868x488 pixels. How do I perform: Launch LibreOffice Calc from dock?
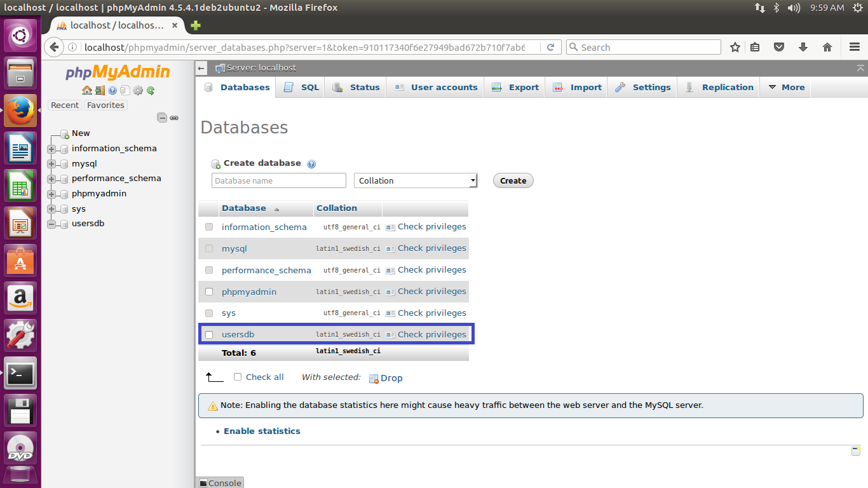(x=20, y=186)
